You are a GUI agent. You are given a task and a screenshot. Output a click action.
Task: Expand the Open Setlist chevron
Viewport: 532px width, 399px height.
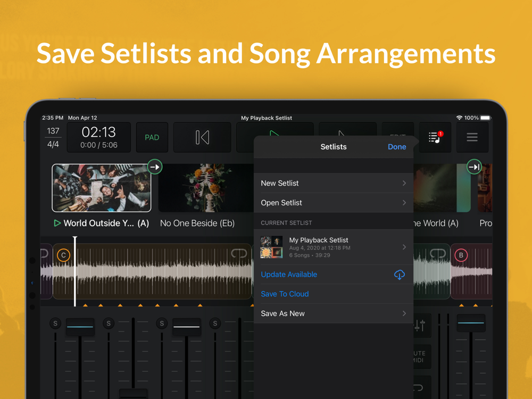click(404, 203)
